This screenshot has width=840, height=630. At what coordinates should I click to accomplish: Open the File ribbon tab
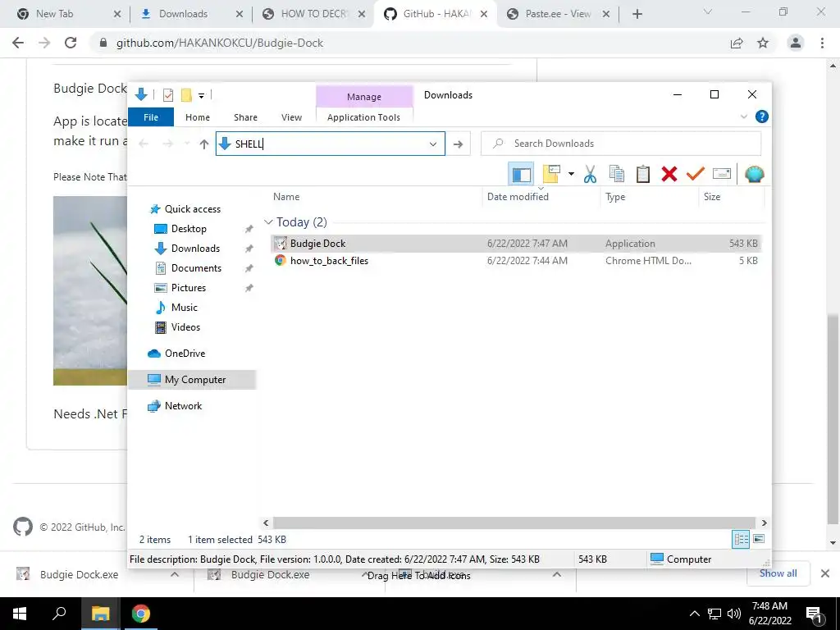[151, 116]
